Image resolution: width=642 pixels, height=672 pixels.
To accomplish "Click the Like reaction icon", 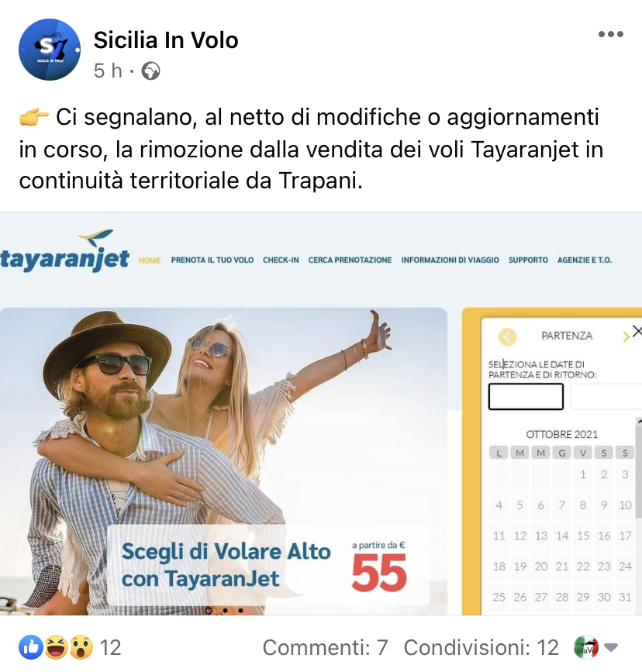I will pos(31,647).
